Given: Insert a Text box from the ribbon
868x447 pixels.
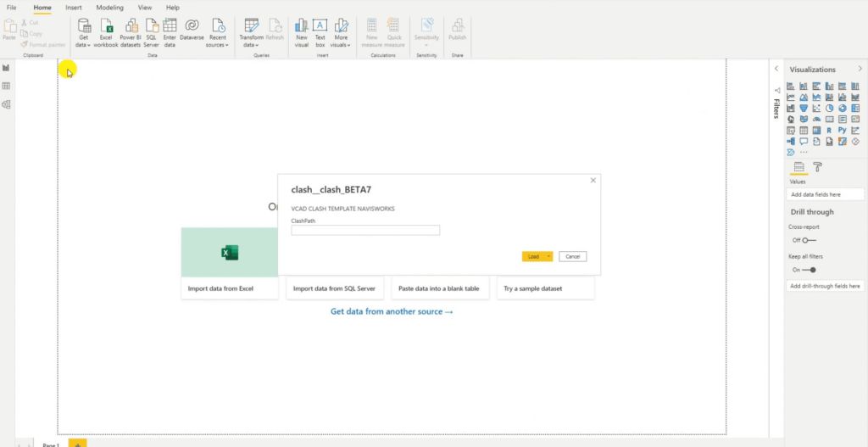Looking at the screenshot, I should tap(320, 33).
